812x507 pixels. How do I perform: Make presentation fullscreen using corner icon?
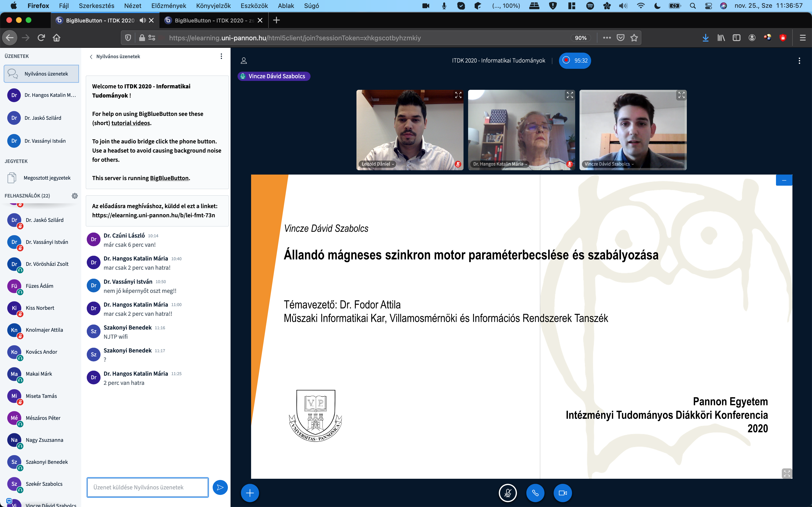[x=786, y=473]
